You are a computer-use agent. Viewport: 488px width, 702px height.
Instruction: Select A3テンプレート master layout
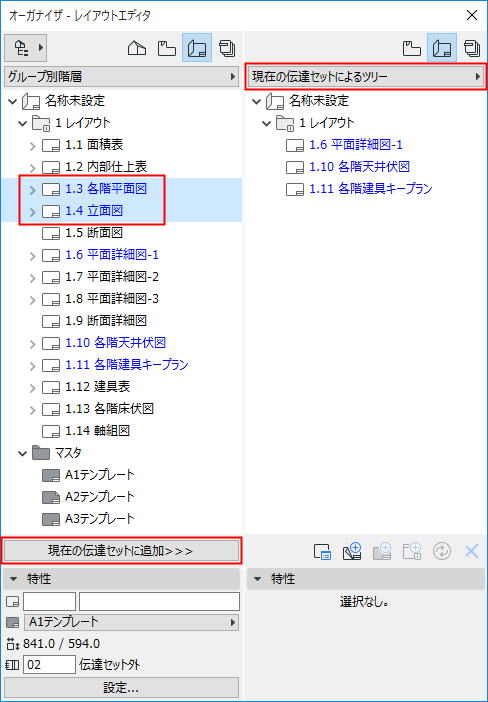99,518
